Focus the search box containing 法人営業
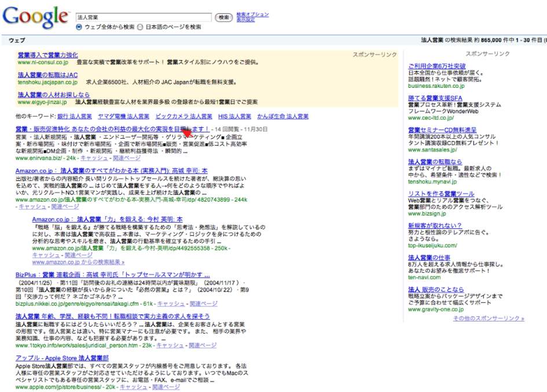The height and width of the screenshot is (392, 547). pyautogui.click(x=144, y=17)
